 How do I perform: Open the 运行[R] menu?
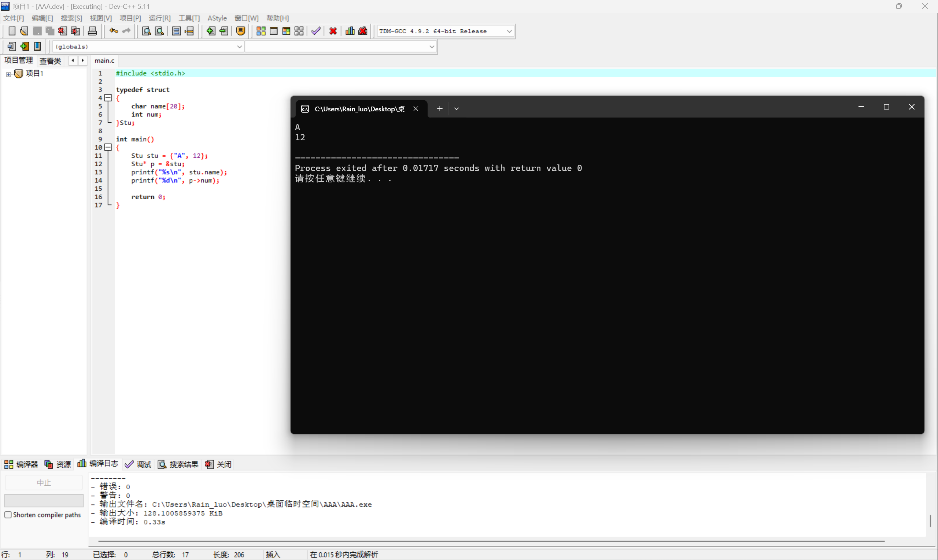[159, 18]
